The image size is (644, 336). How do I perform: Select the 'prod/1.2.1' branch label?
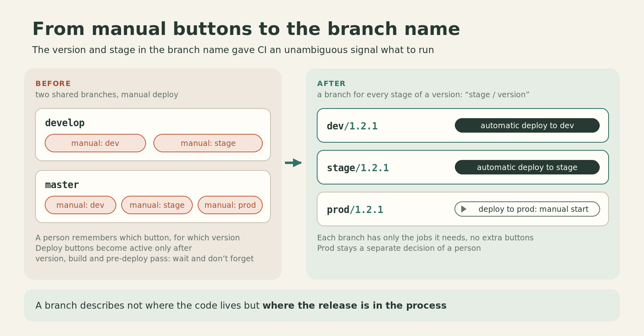tap(355, 210)
